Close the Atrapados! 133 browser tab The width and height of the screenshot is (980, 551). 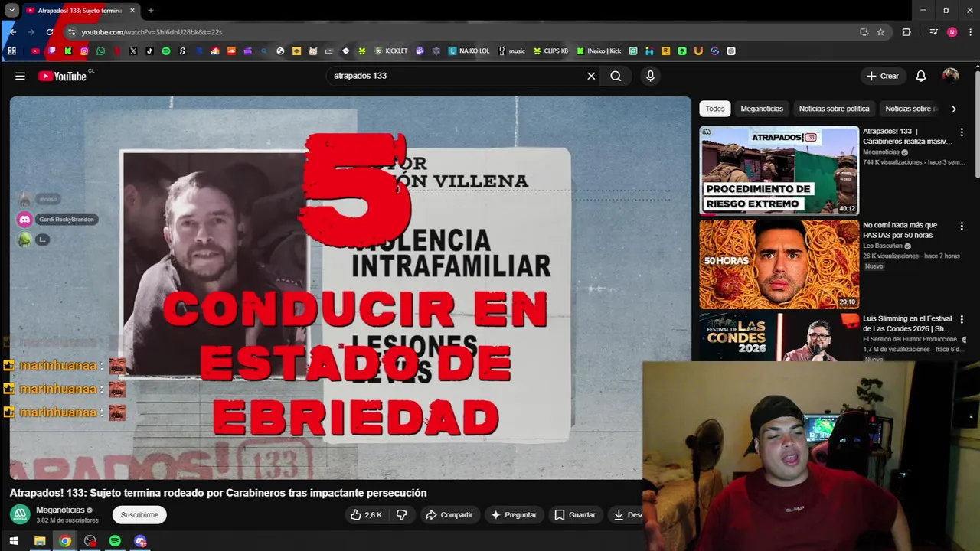tap(132, 11)
